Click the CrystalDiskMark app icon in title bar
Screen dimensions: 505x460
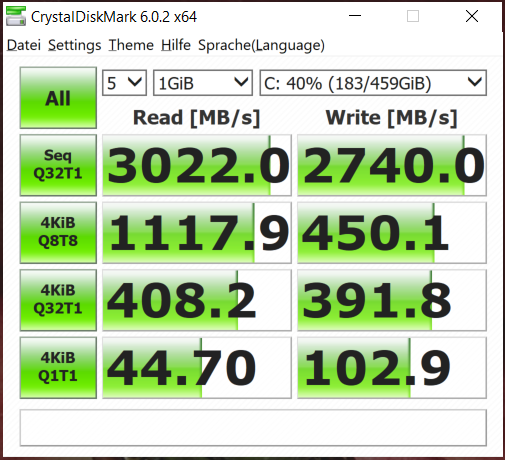[16, 16]
